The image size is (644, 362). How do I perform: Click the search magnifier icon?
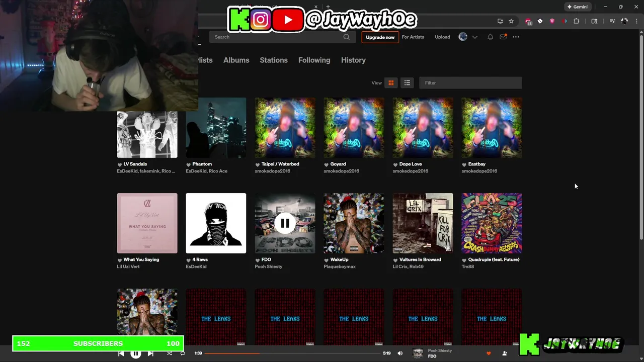coord(347,37)
